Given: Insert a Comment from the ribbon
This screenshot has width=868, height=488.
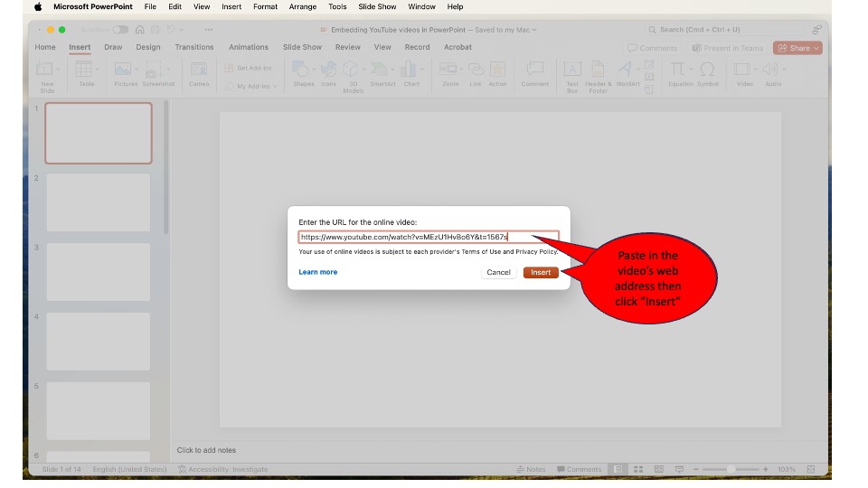Looking at the screenshot, I should click(534, 74).
